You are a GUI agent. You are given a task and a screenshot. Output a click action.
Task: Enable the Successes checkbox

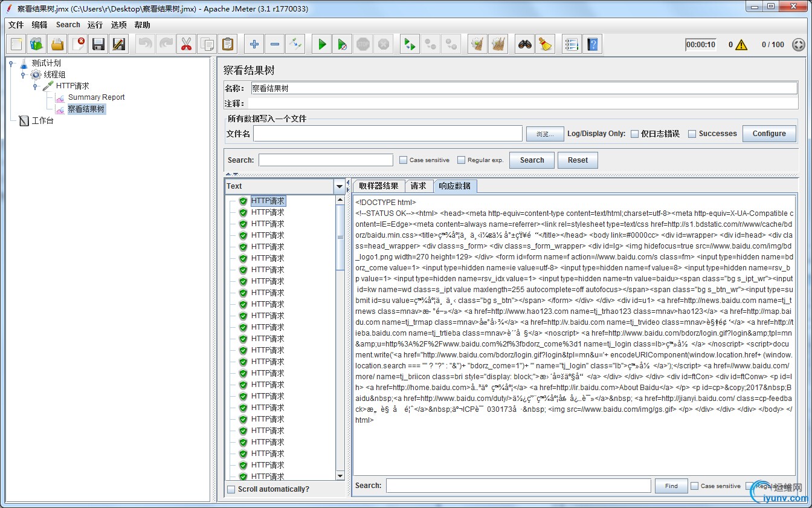point(692,134)
